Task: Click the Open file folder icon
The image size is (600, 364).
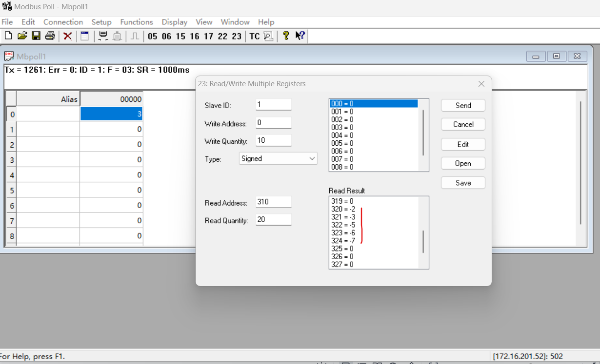Action: (x=22, y=36)
